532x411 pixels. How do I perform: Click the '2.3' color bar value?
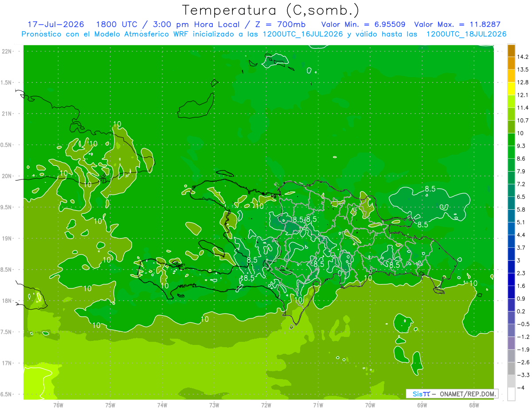coord(521,273)
